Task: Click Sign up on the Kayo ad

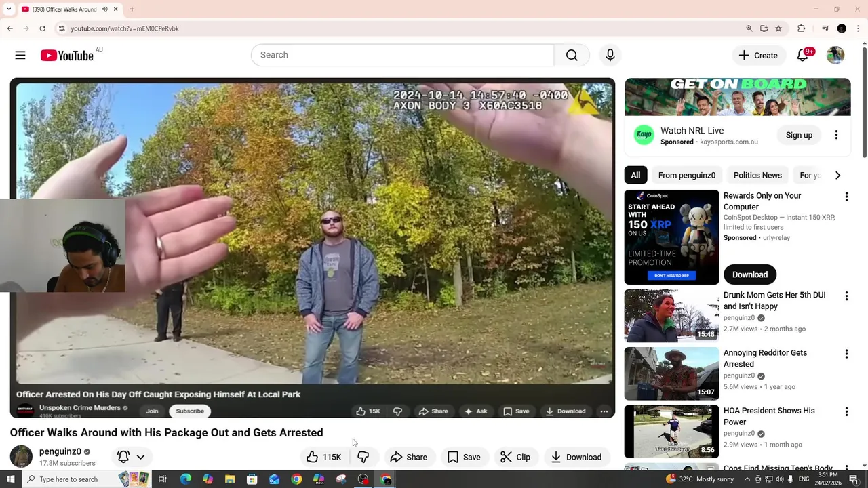Action: 799,135
